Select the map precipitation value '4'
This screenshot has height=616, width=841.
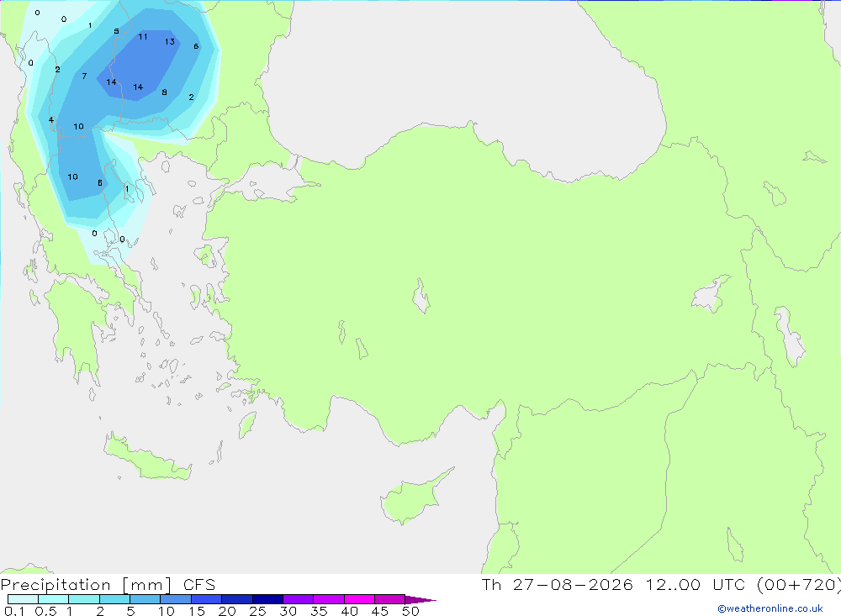[51, 119]
